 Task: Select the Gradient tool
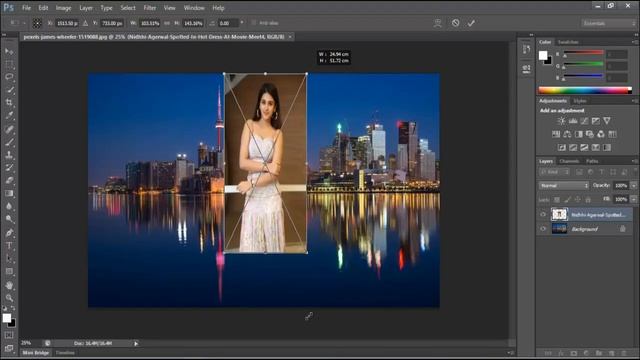[9, 193]
